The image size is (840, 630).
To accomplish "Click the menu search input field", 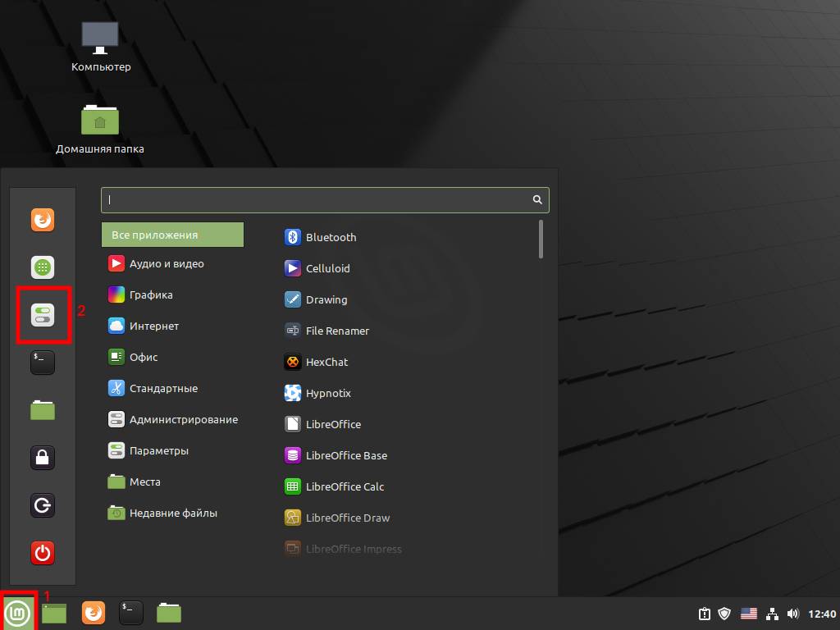I will (x=320, y=199).
